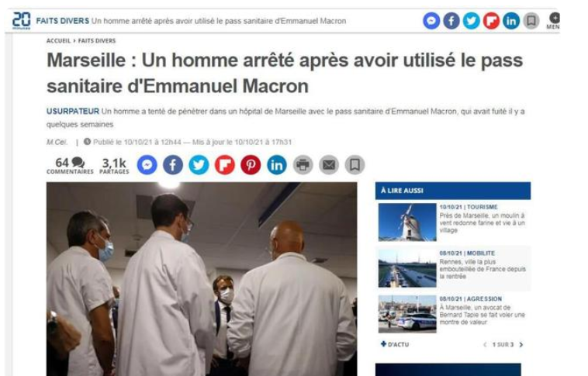Pin the article with Pinterest icon
Screen dimensions: 588x376
point(251,165)
